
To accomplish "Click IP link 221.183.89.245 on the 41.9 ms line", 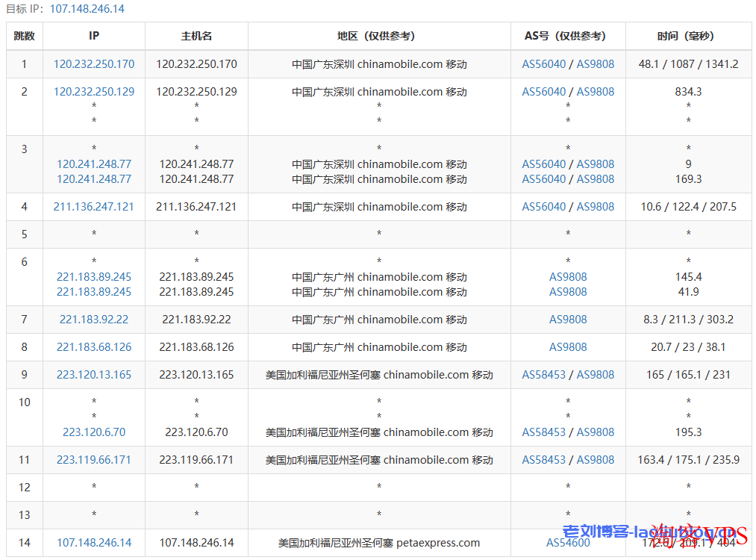I will point(94,292).
